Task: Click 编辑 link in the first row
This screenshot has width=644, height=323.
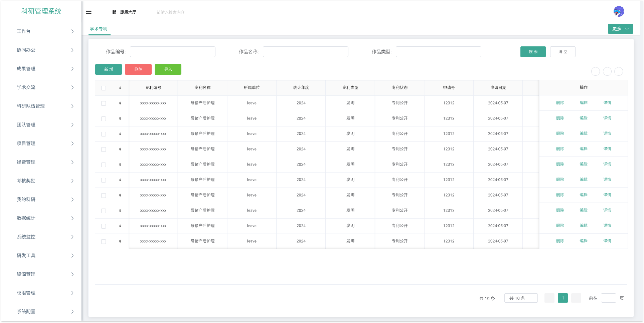Action: tap(584, 103)
